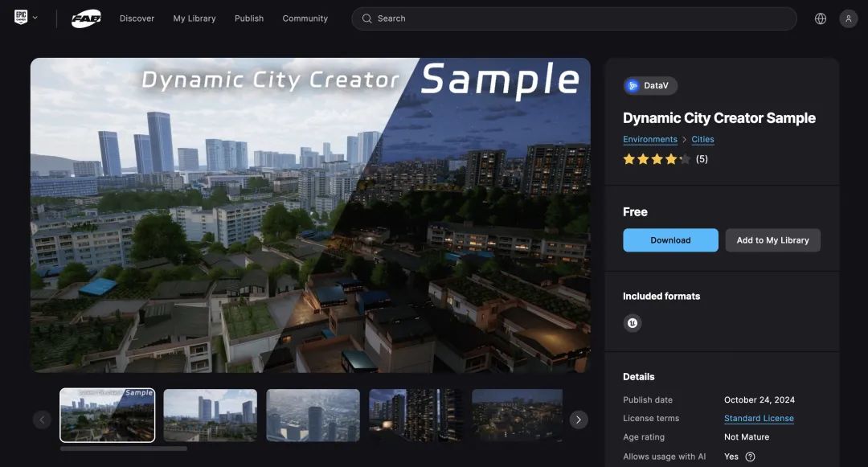Open the language globe icon
868x467 pixels.
821,18
